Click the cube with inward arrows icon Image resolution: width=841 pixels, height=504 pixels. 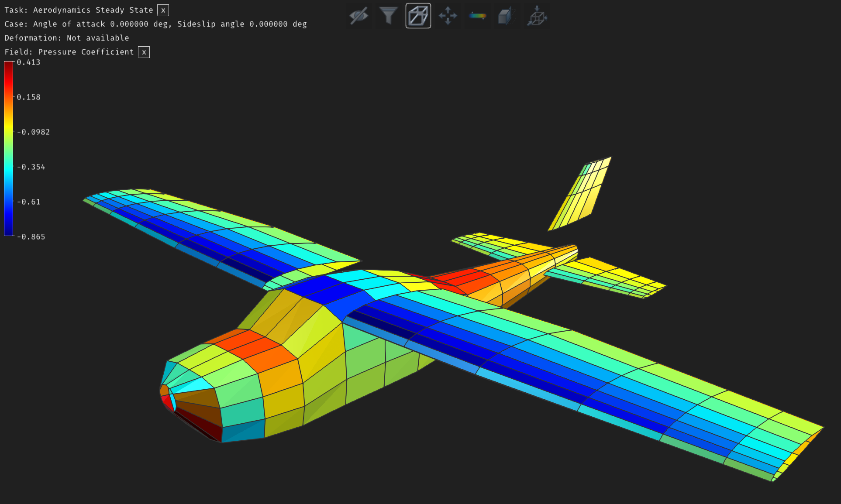(537, 16)
